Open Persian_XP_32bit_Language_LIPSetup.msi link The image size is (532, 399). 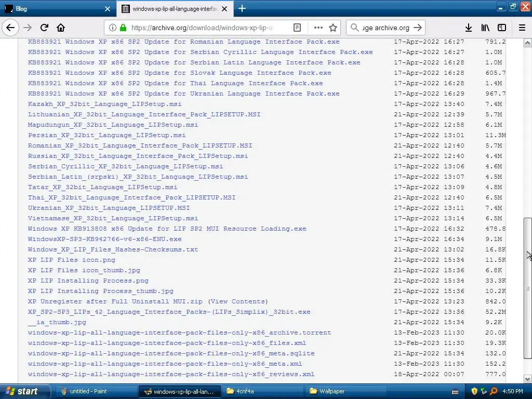coord(107,135)
